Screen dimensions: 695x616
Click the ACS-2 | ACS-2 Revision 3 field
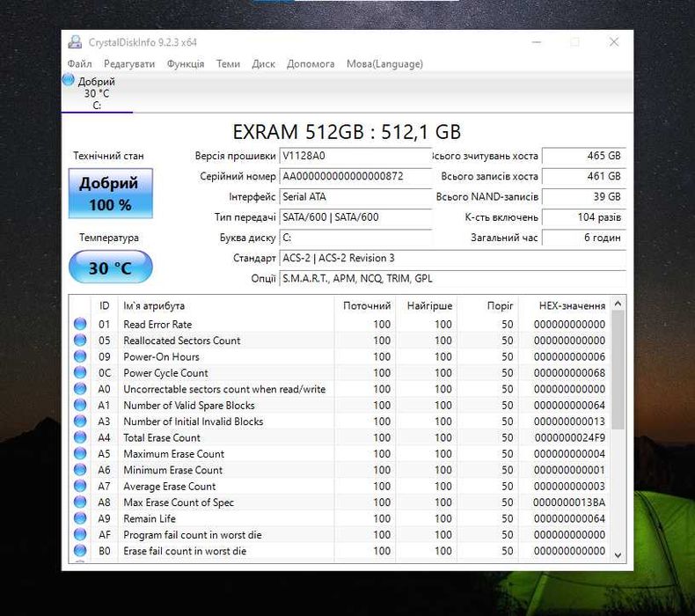pos(452,258)
